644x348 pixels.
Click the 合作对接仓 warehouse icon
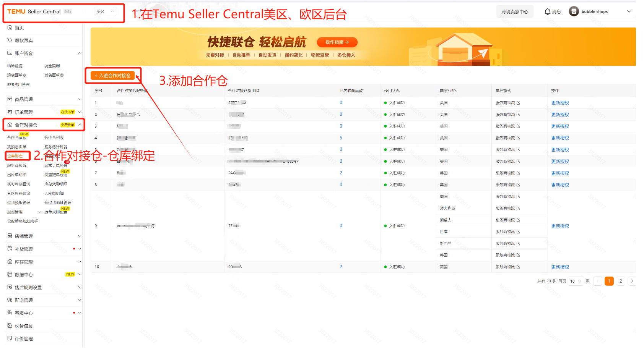point(10,125)
